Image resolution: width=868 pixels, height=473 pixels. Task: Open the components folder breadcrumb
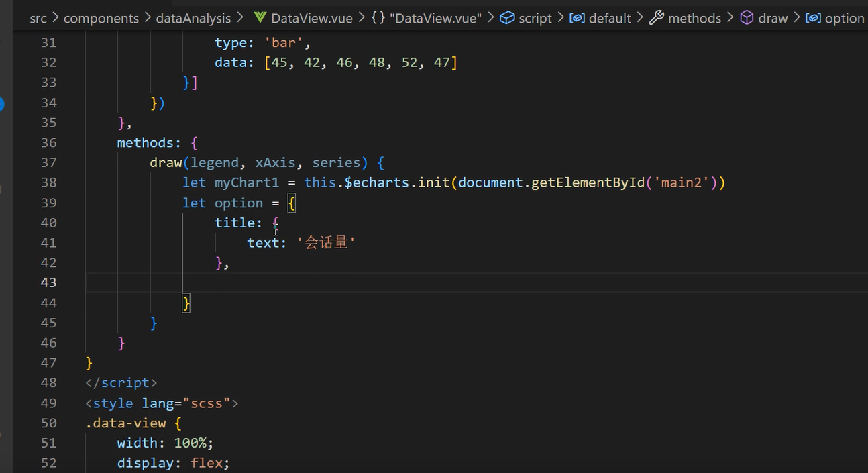click(101, 18)
